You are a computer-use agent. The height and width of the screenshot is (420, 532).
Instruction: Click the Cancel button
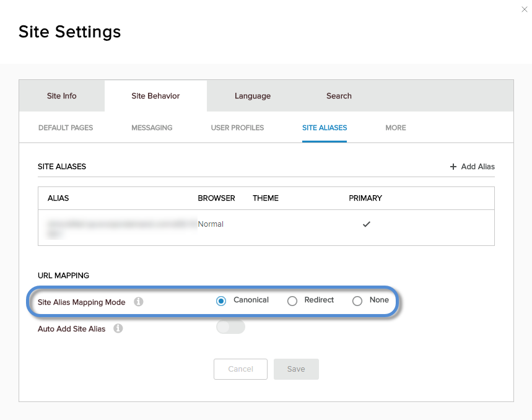(x=240, y=369)
